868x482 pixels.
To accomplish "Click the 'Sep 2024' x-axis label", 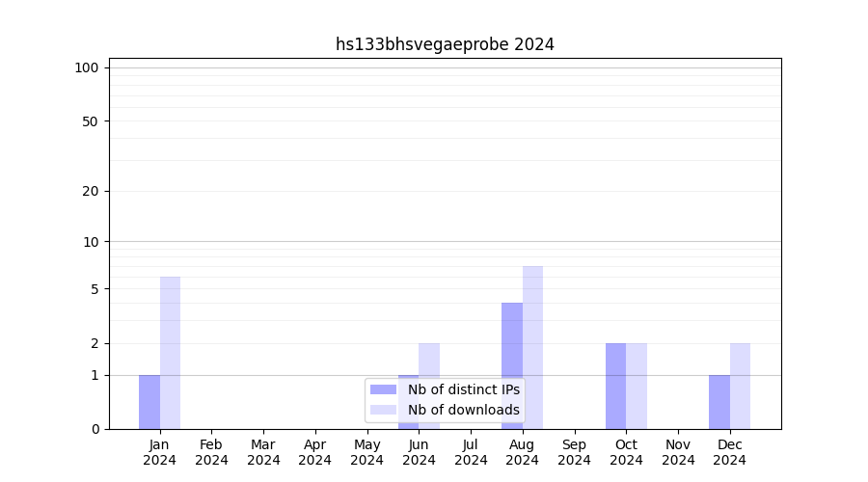I will [574, 452].
